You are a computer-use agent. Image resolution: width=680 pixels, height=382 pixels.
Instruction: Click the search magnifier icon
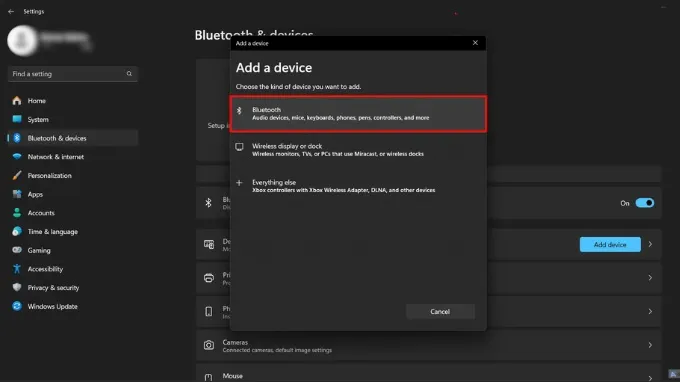click(x=129, y=74)
